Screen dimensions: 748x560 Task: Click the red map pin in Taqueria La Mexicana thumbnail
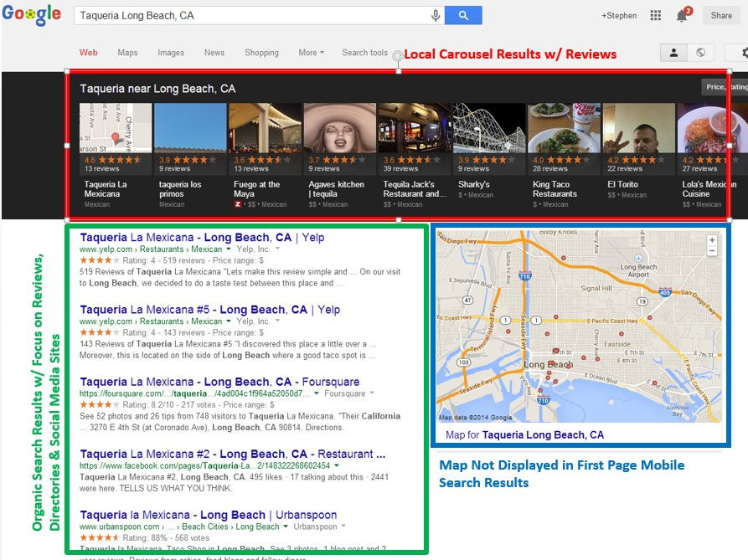(116, 138)
